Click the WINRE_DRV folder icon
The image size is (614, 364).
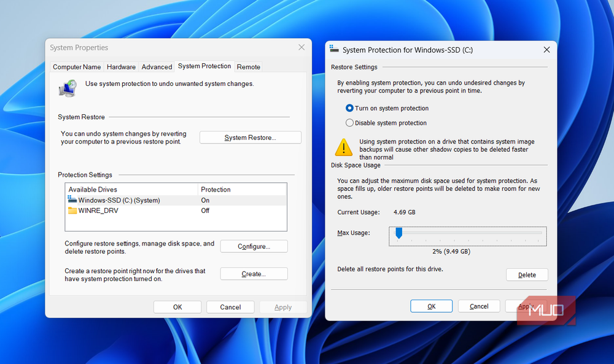pyautogui.click(x=72, y=211)
